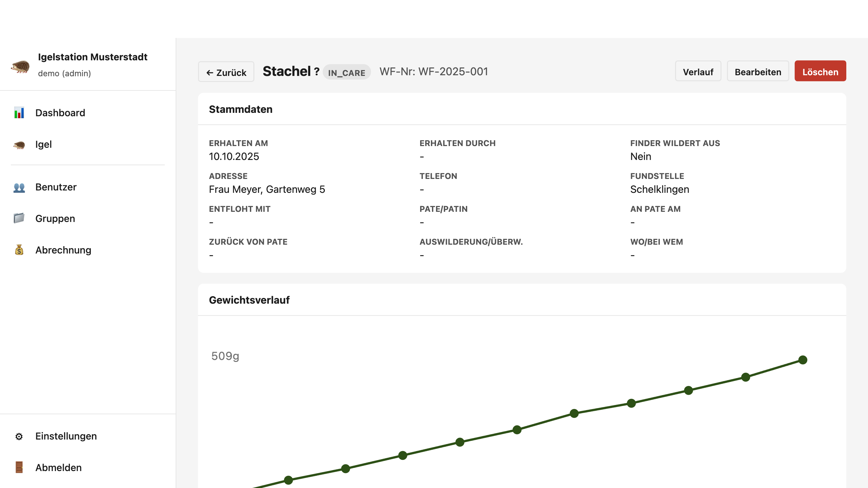Open the Igel menu entry
The width and height of the screenshot is (868, 488).
[x=43, y=145]
